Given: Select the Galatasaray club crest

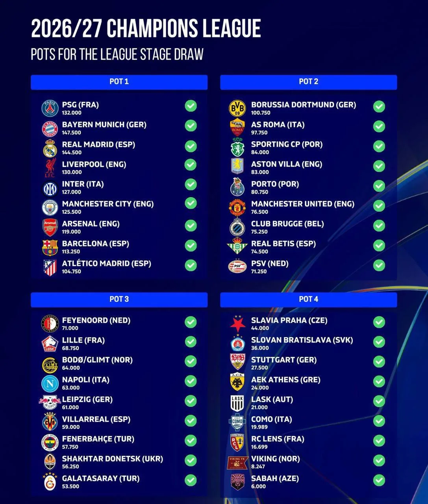Looking at the screenshot, I should click(50, 481).
